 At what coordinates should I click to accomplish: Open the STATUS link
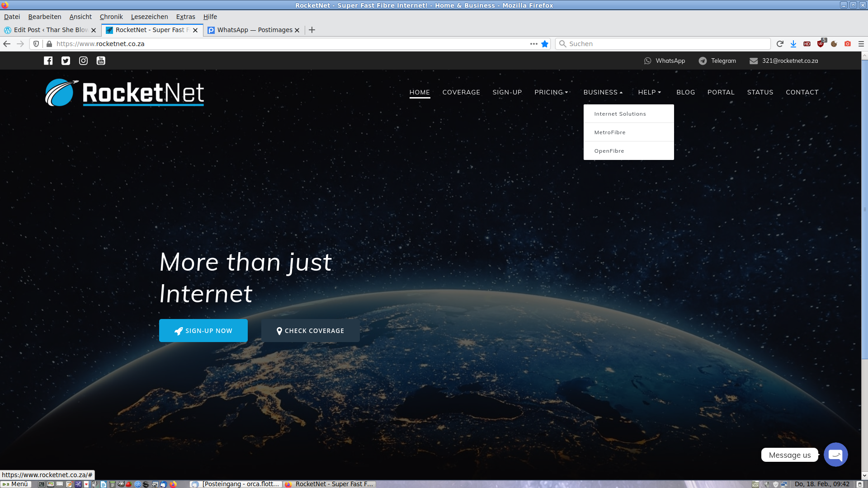point(760,92)
